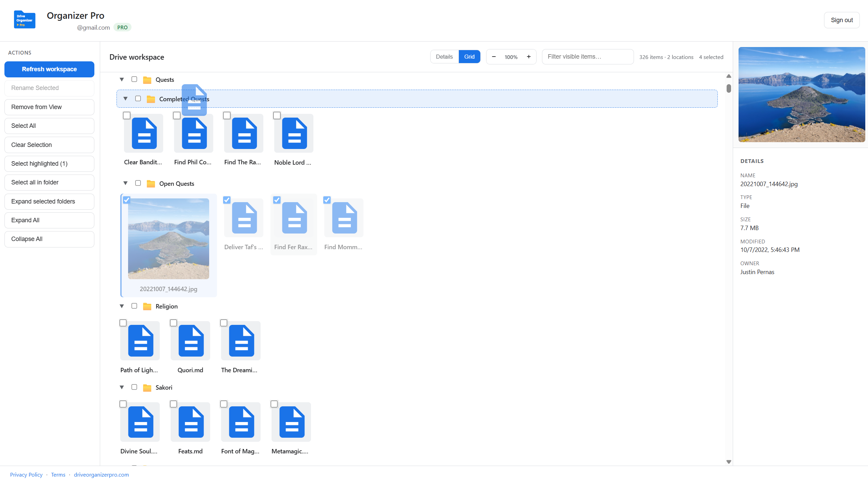Click the Deliver Taf's document icon
The height and width of the screenshot is (481, 868).
pos(244,218)
